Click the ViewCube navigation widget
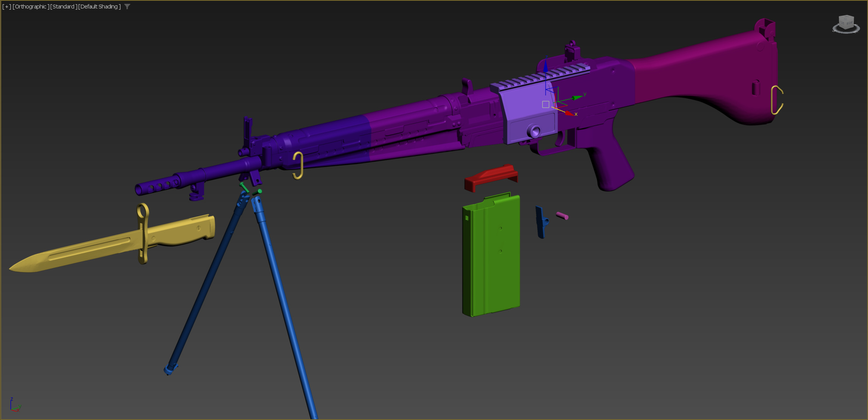The height and width of the screenshot is (420, 868). click(x=846, y=24)
